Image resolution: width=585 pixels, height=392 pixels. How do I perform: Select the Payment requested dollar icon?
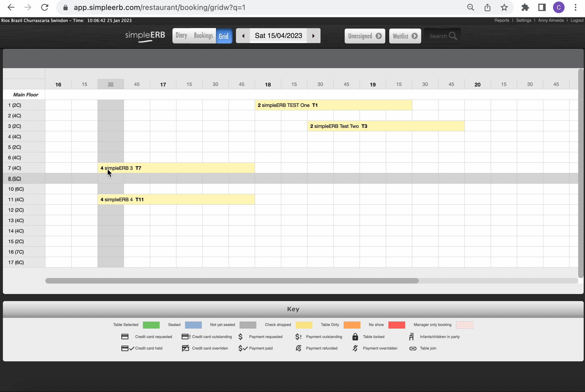point(240,337)
